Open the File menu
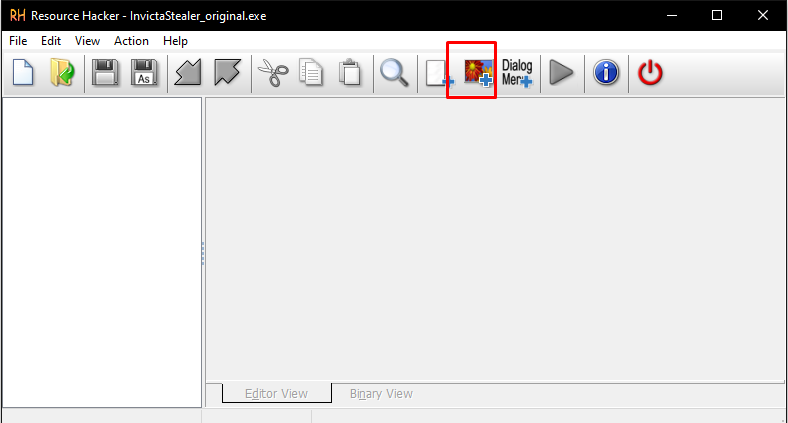Viewport: 788px width, 423px height. [18, 41]
